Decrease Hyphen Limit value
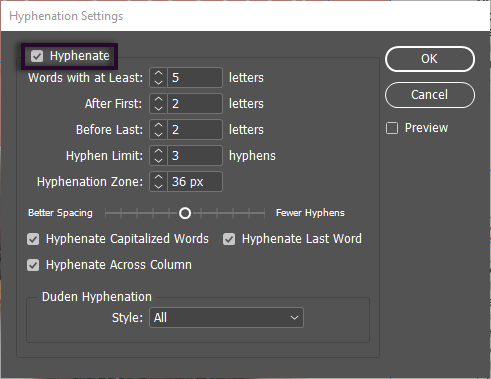 [159, 160]
